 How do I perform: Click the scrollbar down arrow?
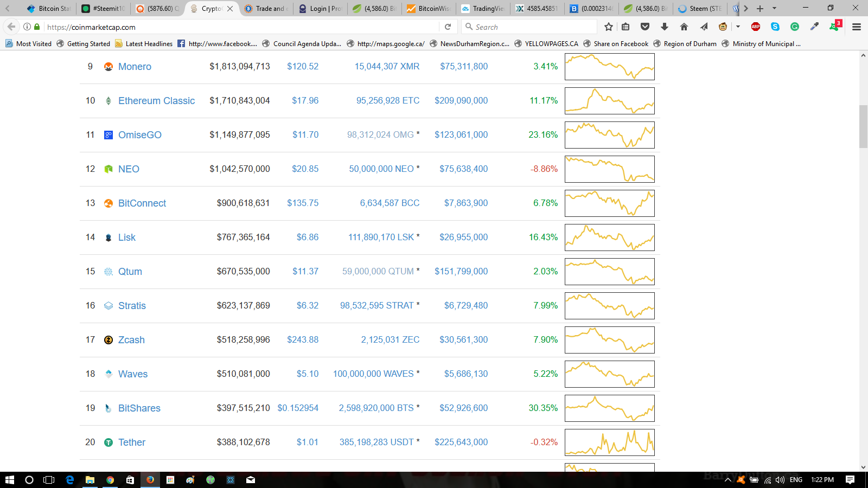click(863, 467)
